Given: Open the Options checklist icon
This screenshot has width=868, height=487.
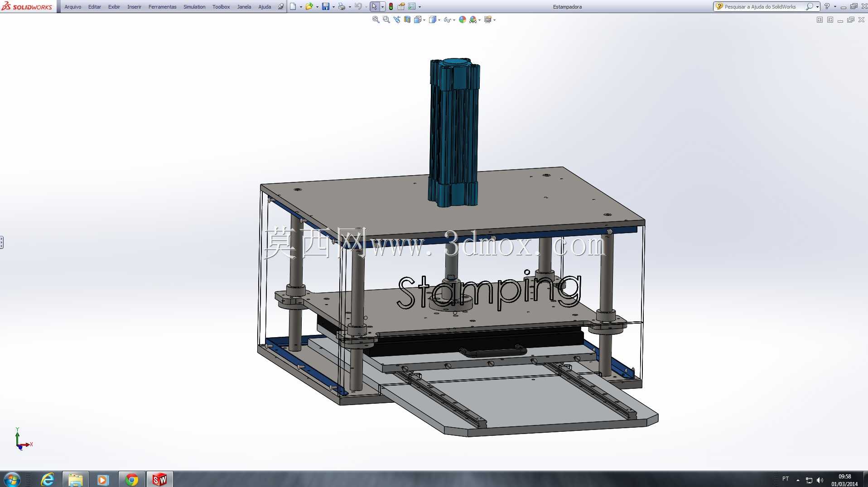Looking at the screenshot, I should point(412,7).
